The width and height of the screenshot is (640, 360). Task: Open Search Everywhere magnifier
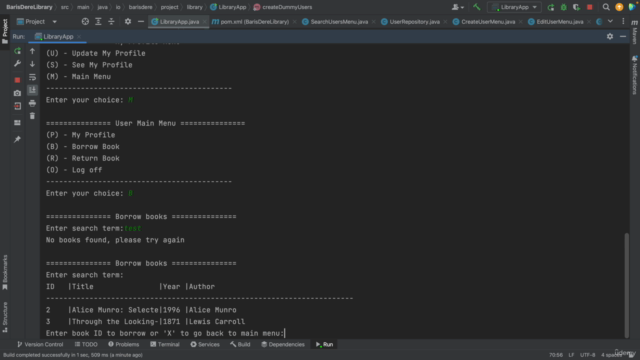[606, 7]
